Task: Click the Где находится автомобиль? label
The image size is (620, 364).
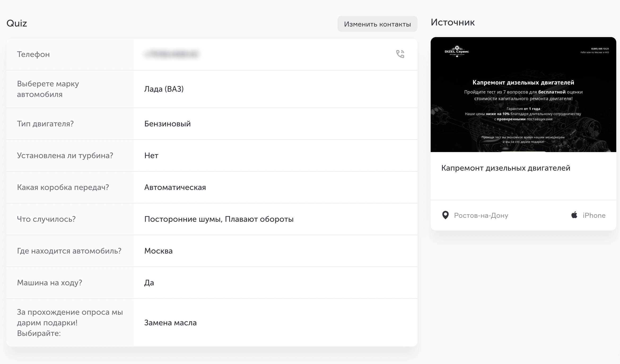Action: pos(69,251)
